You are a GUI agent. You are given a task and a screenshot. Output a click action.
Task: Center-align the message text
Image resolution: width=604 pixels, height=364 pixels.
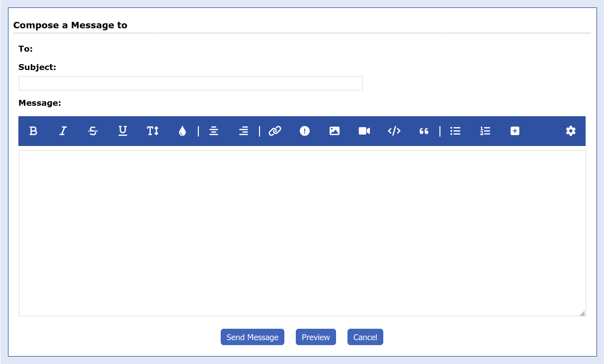(x=214, y=131)
